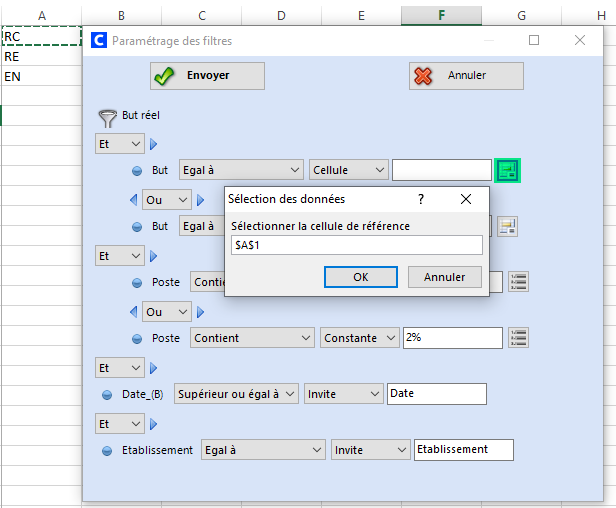Screen dimensions: 616x508
Task: Click the highlighted green cell selector icon
Action: pyautogui.click(x=508, y=170)
